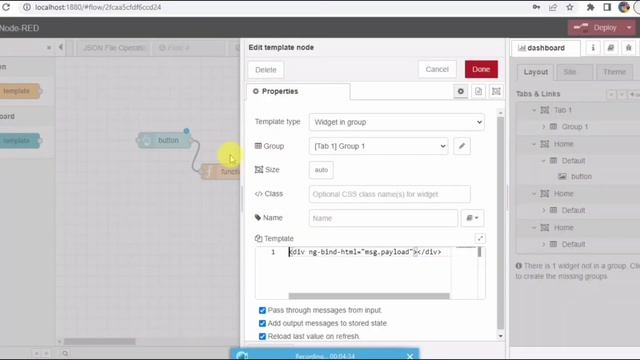Collapse palette with left arrow toggle
Image resolution: width=640 pixels, height=360 pixels.
pos(61,47)
